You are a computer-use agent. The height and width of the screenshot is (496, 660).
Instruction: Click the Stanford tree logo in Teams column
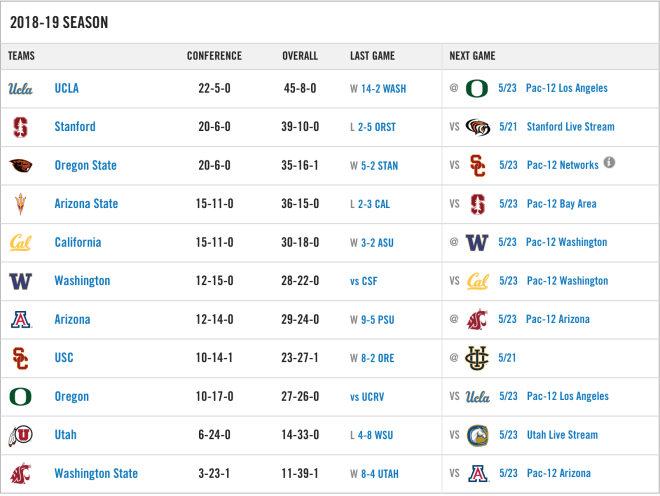click(x=20, y=127)
